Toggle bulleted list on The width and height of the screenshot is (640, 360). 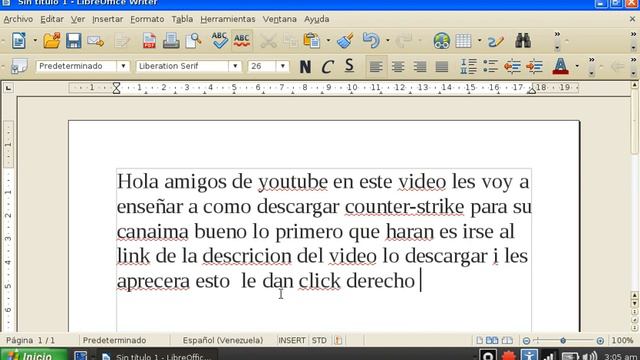tap(490, 67)
